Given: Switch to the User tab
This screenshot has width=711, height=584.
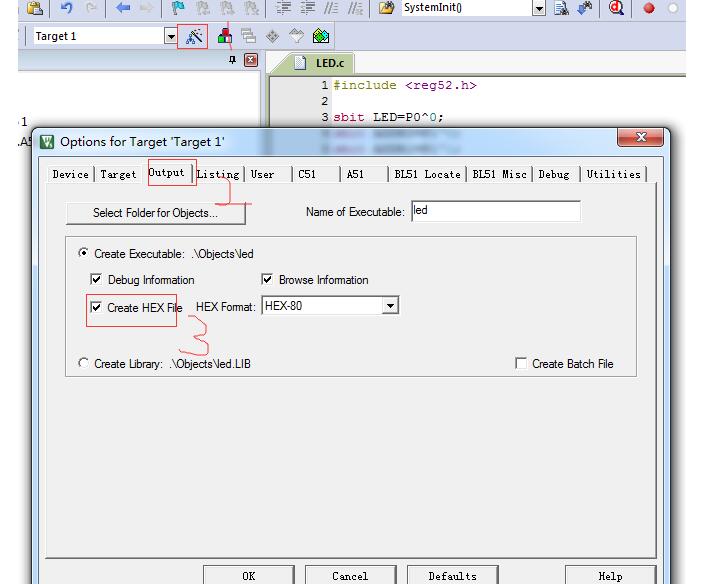Looking at the screenshot, I should tap(263, 175).
